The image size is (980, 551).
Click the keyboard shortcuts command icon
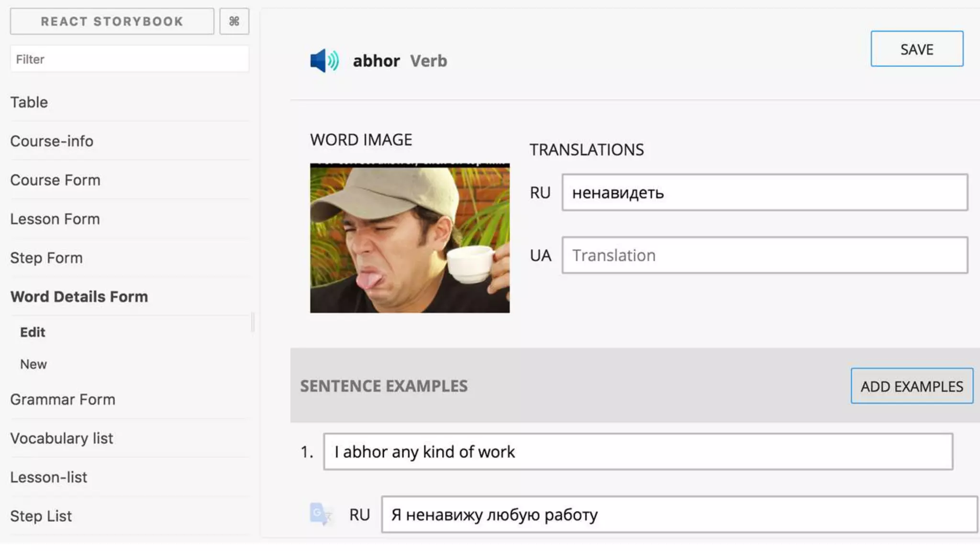[x=234, y=22]
